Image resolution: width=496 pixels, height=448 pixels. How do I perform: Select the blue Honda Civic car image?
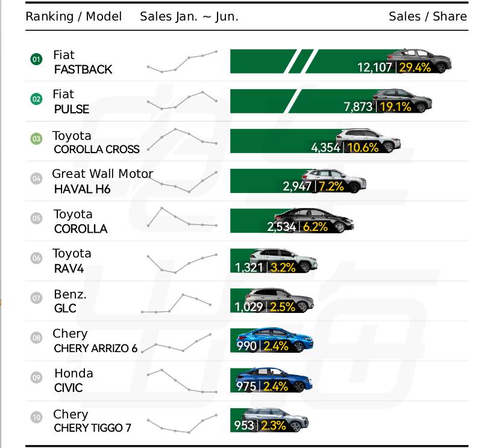pyautogui.click(x=274, y=379)
